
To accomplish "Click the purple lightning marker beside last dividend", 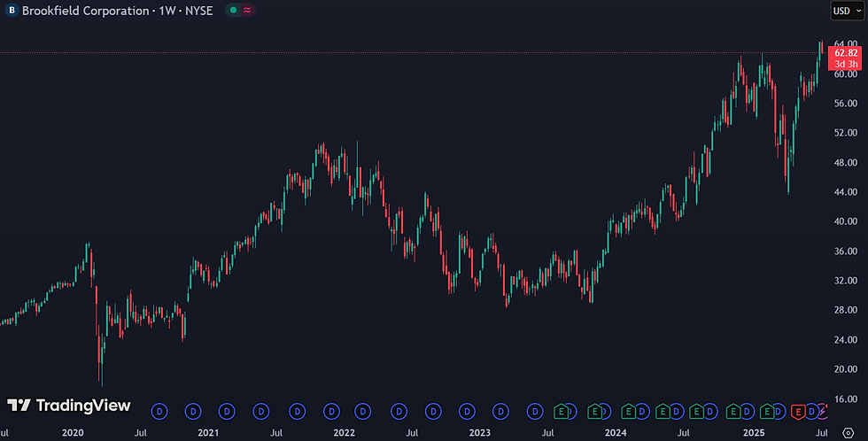I will coord(824,411).
